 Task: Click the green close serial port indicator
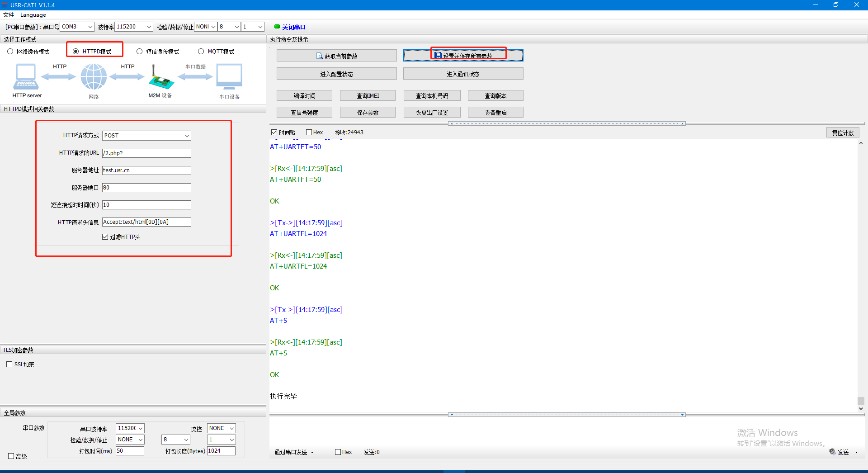click(x=277, y=27)
